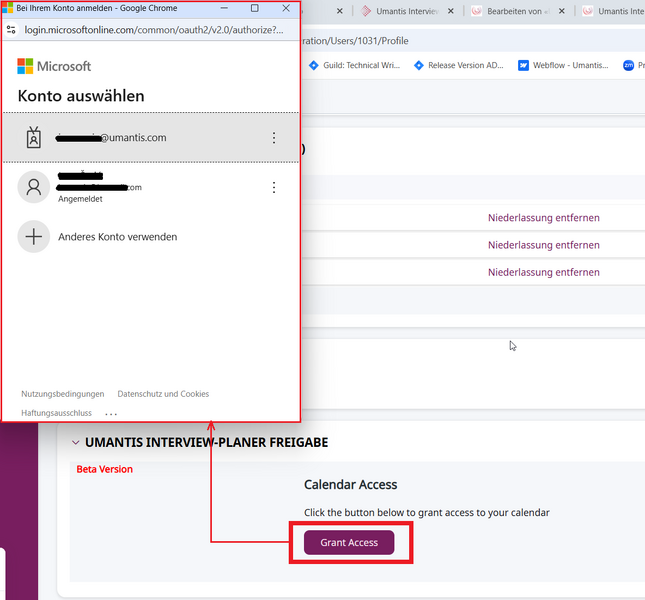This screenshot has width=645, height=600.
Task: Open the Haftungsausschluss link
Action: pyautogui.click(x=56, y=413)
